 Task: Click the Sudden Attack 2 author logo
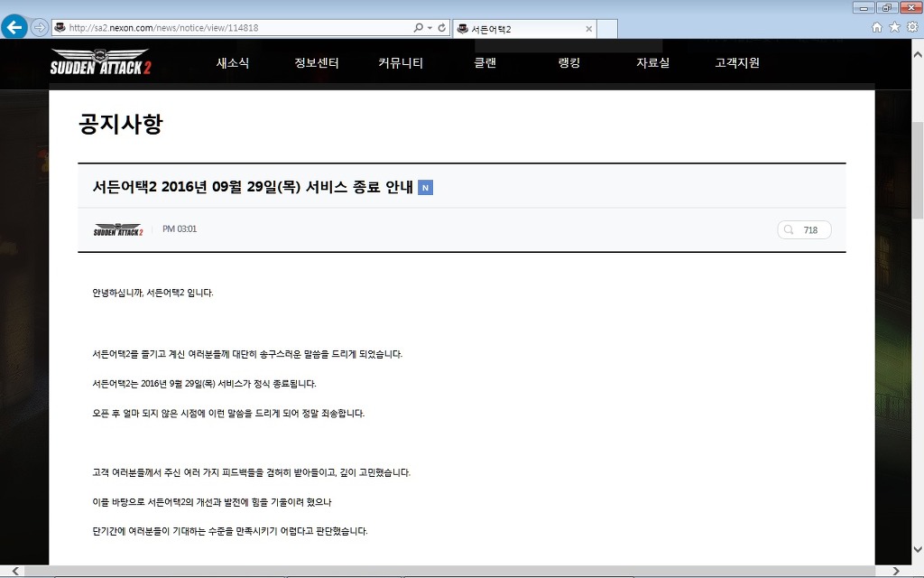(x=118, y=229)
